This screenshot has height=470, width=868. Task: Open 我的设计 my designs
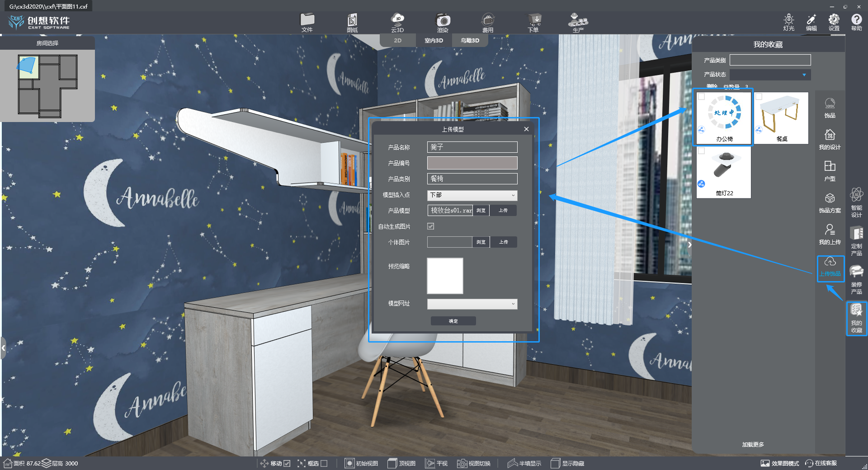830,140
